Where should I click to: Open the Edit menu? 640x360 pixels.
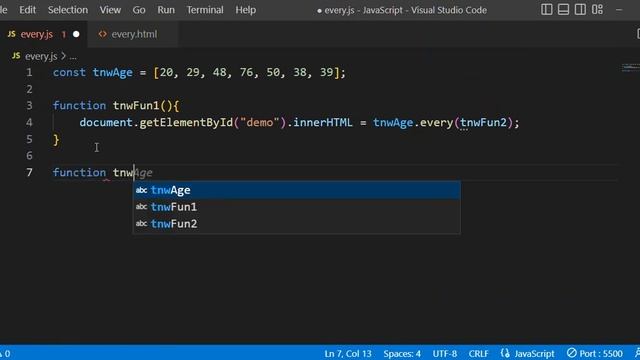point(27,10)
